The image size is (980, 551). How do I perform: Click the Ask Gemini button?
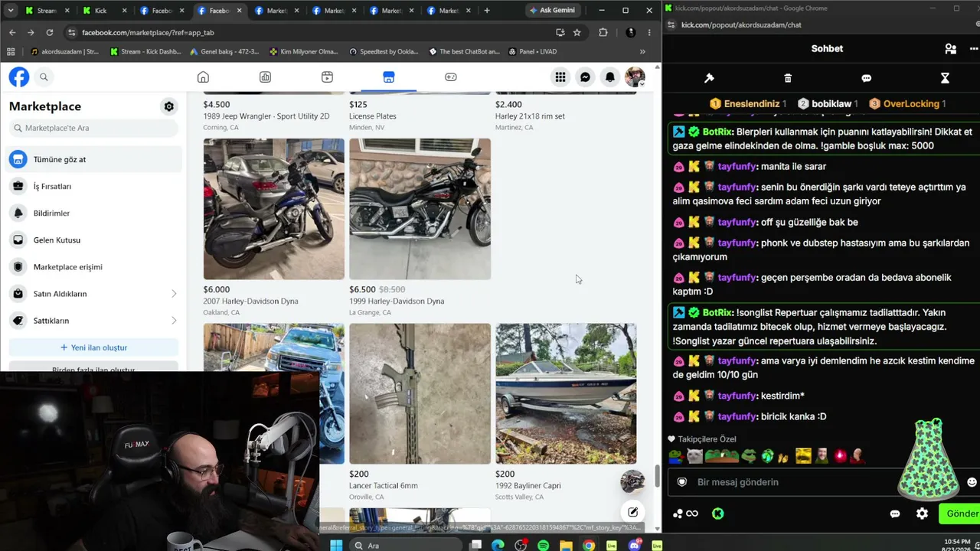tap(551, 10)
